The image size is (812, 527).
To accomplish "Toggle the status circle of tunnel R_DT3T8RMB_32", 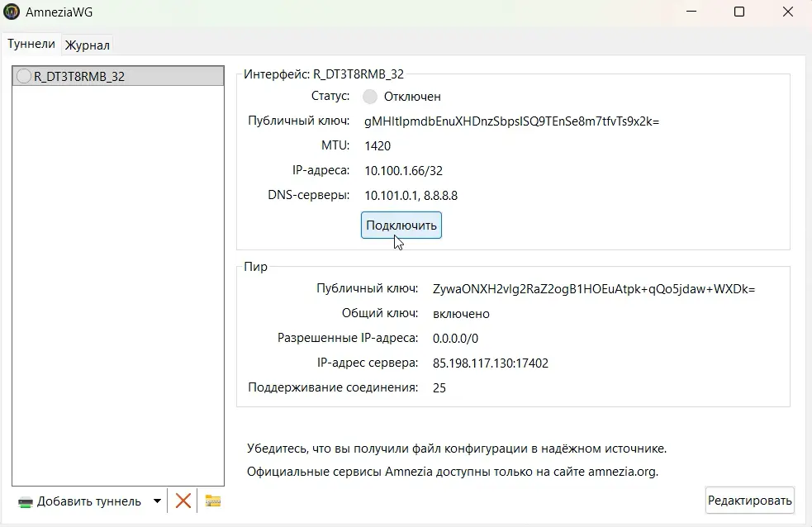I will click(22, 75).
